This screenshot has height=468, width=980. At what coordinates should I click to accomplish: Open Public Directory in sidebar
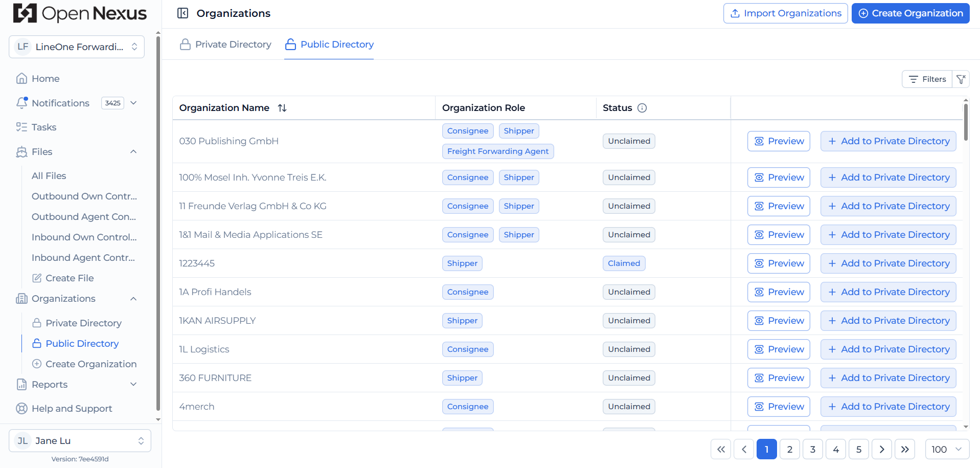click(x=76, y=344)
